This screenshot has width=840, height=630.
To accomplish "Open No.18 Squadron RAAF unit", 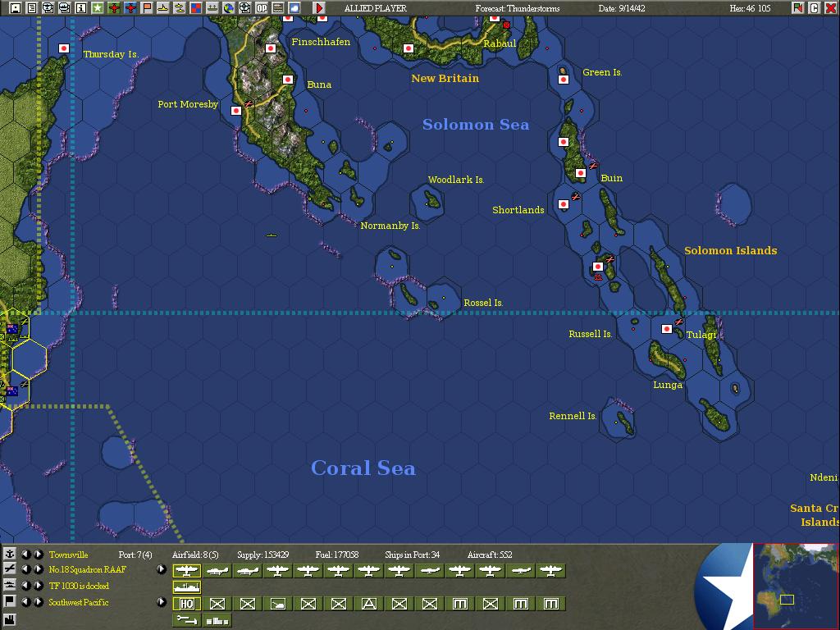I will point(87,569).
